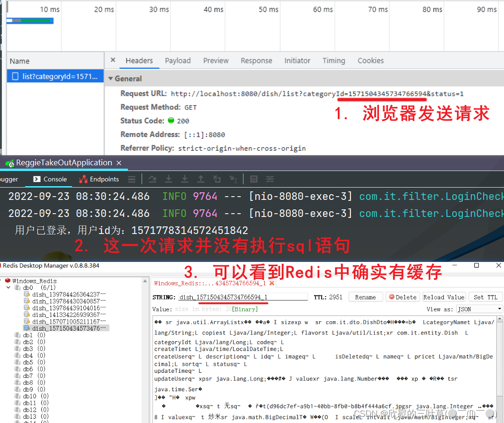Image resolution: width=504 pixels, height=423 pixels.
Task: Open the Preview tab
Action: 216,61
